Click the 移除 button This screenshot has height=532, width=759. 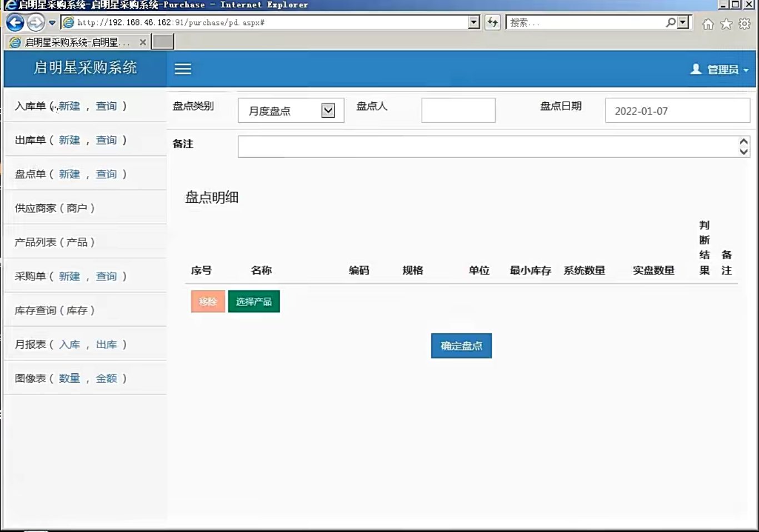pos(208,302)
